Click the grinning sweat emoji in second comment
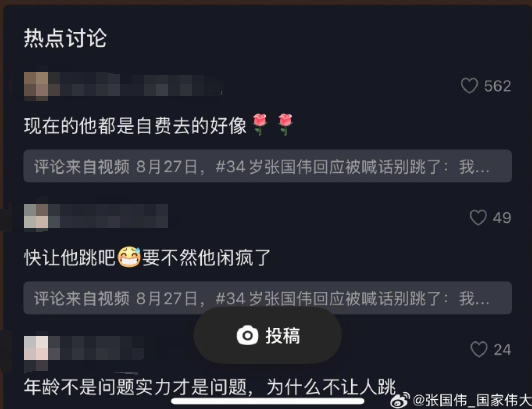The image size is (532, 409). (129, 257)
